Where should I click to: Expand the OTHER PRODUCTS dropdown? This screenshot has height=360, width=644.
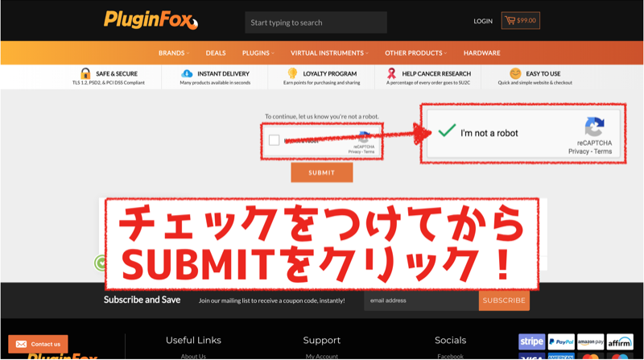[x=415, y=53]
